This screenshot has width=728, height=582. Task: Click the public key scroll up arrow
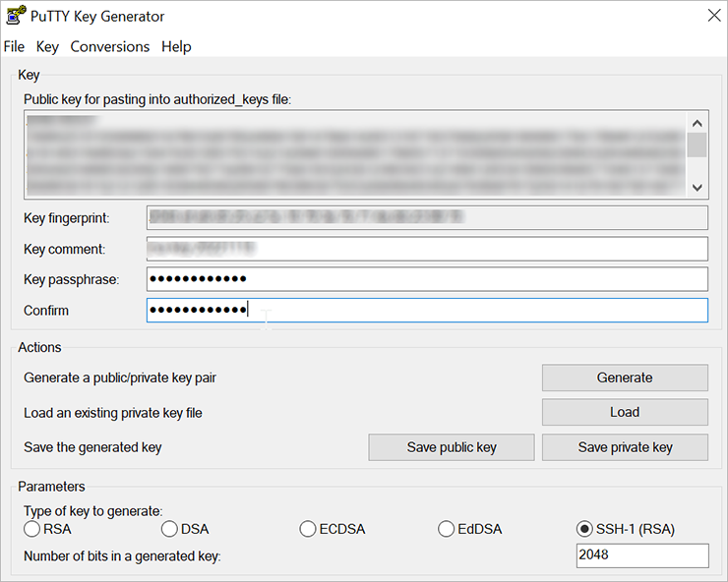pyautogui.click(x=697, y=123)
